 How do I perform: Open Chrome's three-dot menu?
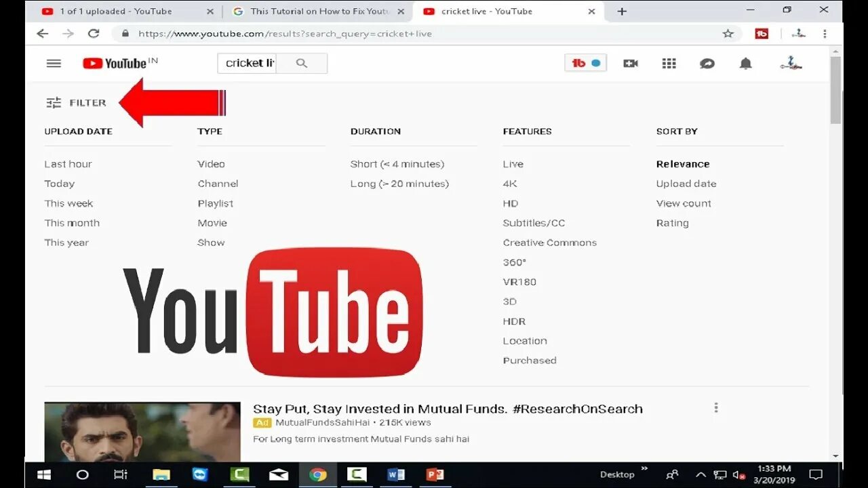[825, 33]
